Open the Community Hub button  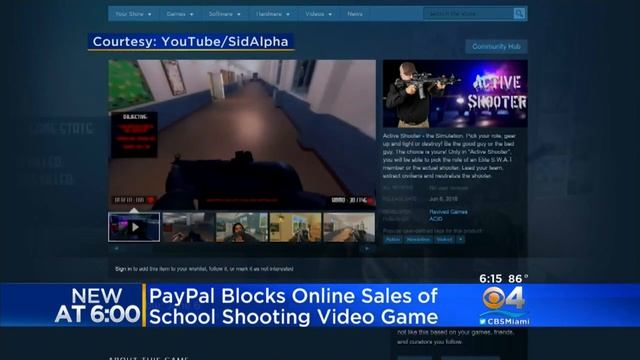coord(496,47)
